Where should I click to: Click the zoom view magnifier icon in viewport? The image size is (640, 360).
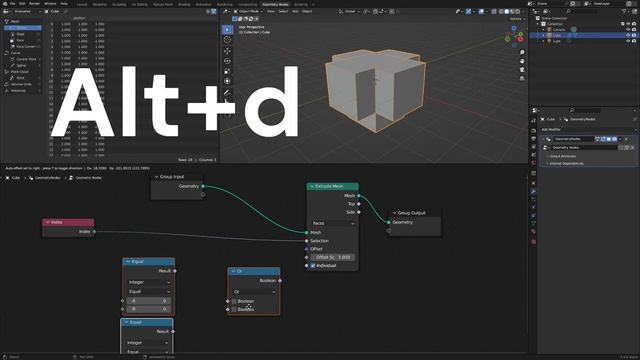point(522,53)
